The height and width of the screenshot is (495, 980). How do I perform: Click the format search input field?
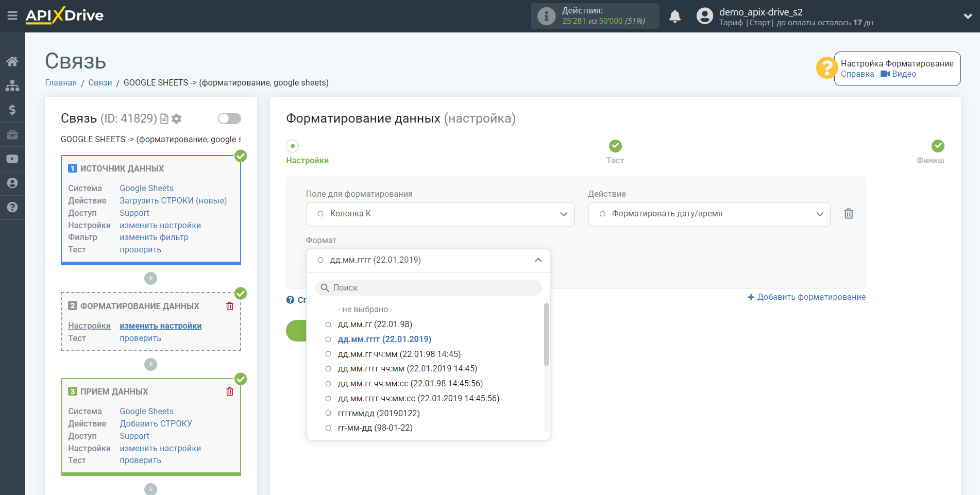(x=428, y=287)
